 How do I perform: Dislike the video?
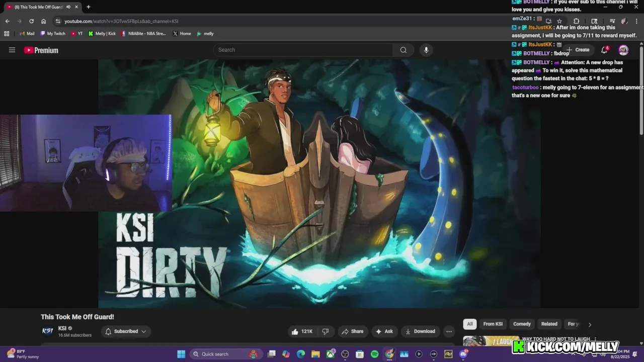click(326, 331)
